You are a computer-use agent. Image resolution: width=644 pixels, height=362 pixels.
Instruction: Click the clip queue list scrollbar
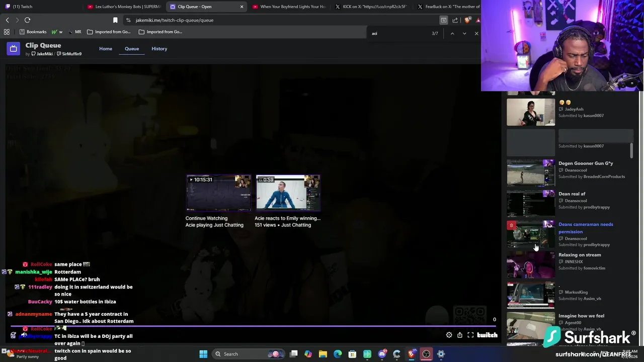coord(631,150)
